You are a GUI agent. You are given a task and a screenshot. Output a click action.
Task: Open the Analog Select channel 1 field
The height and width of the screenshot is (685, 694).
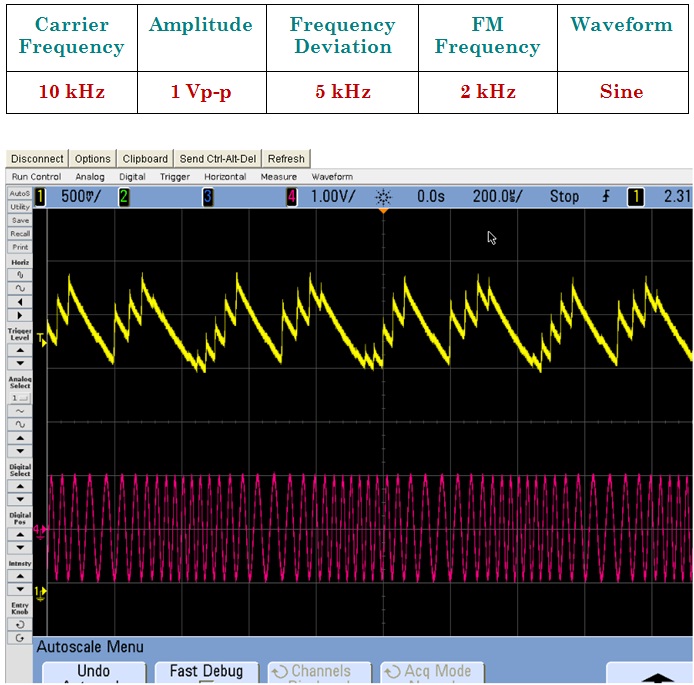[x=19, y=398]
